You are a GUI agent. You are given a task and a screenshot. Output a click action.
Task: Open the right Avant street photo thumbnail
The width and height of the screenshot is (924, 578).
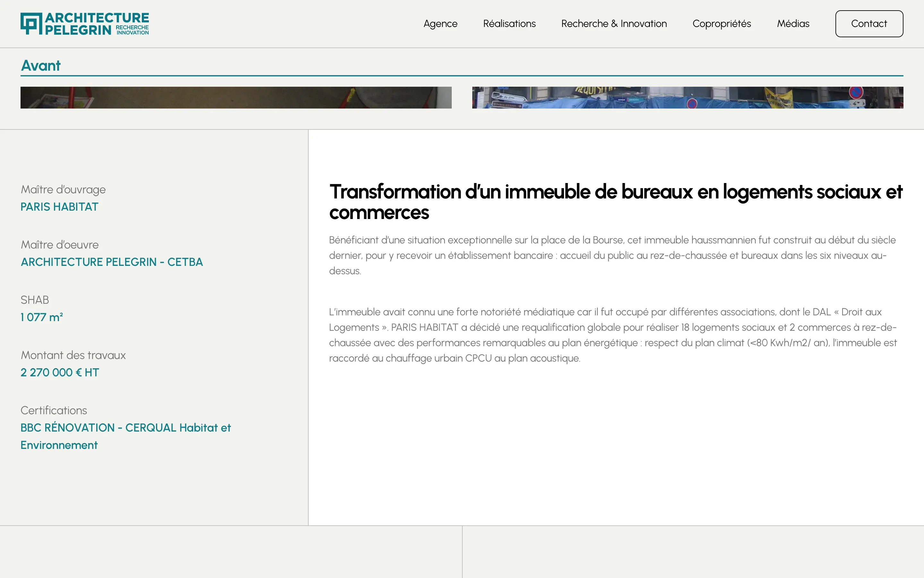[x=688, y=98]
